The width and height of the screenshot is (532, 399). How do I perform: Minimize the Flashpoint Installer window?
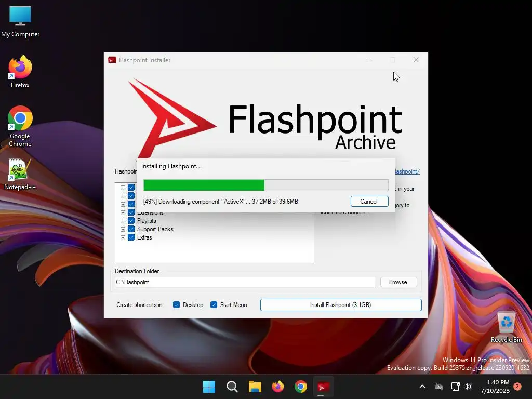369,60
